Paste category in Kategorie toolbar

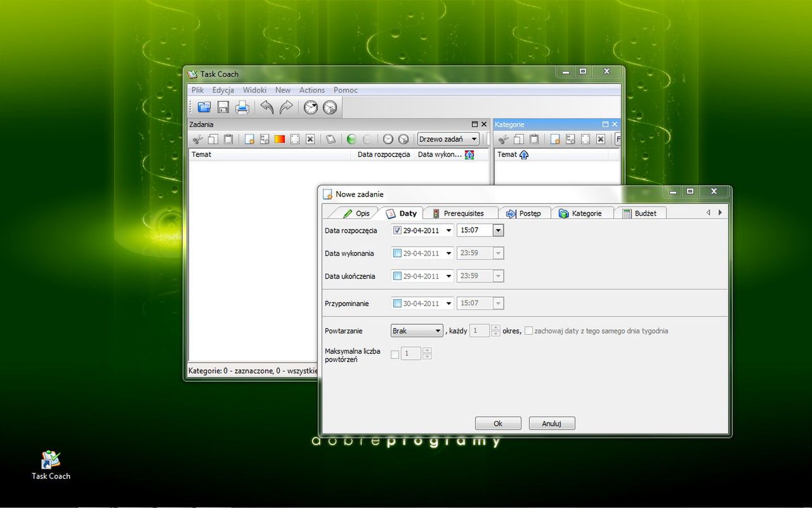(534, 139)
